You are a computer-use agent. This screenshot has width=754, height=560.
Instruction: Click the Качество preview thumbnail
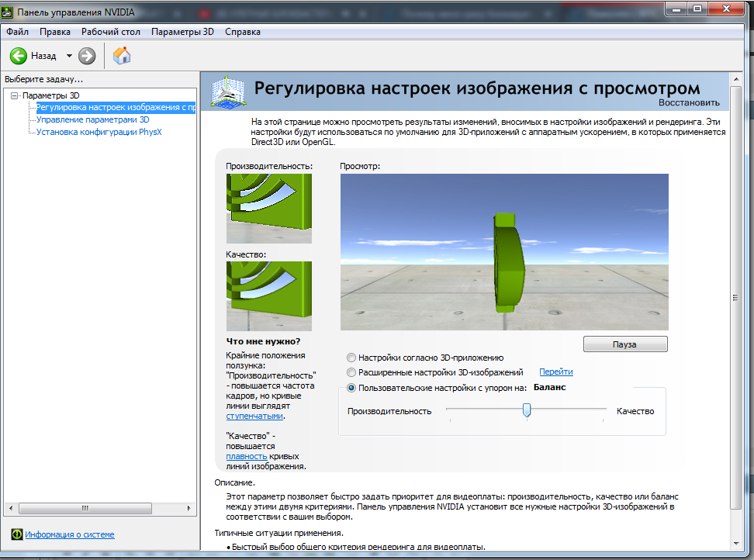point(268,296)
